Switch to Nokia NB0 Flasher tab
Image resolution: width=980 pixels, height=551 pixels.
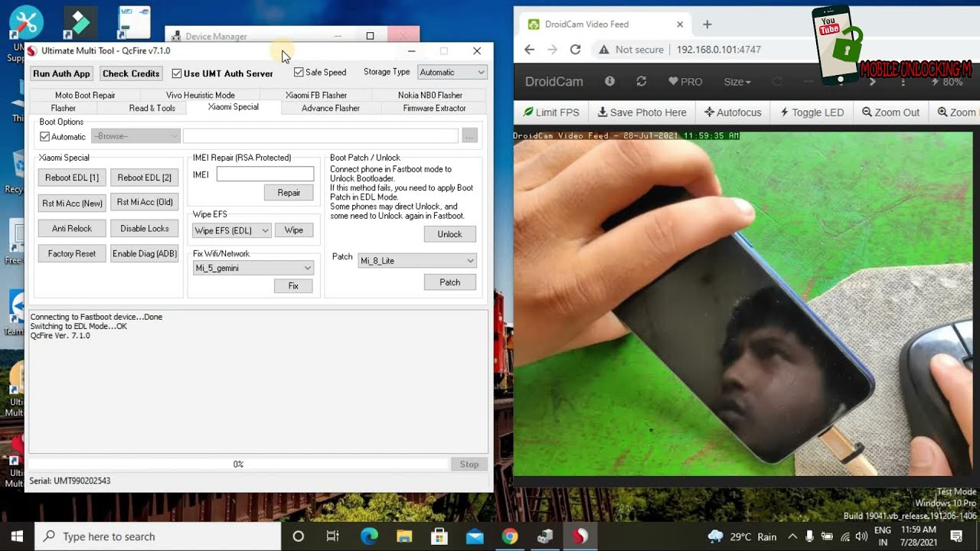430,95
